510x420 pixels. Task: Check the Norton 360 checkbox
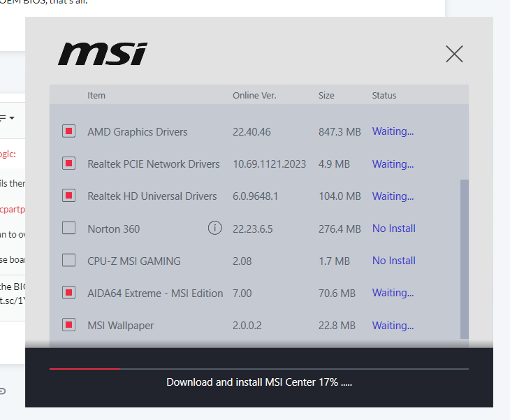68,228
